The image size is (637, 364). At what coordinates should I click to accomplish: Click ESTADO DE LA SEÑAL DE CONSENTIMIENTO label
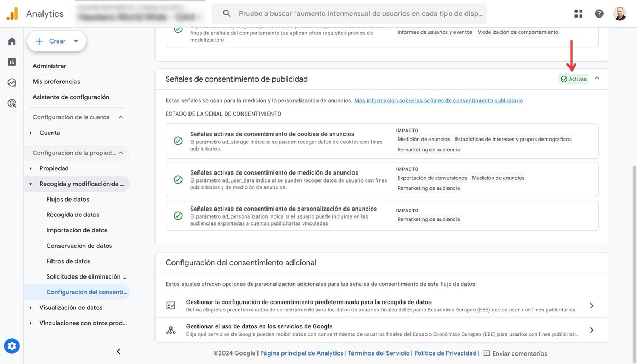tap(223, 114)
